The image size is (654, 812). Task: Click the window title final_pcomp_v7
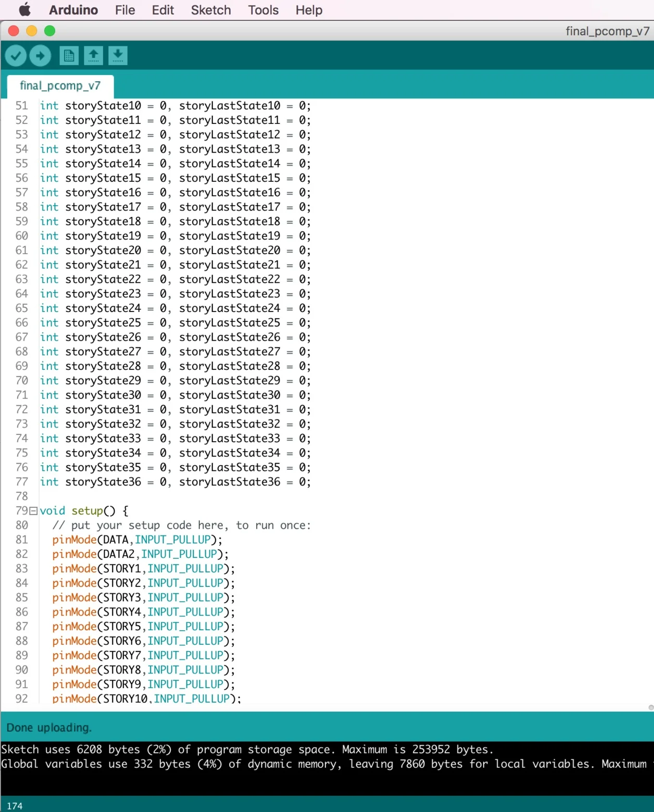[607, 31]
